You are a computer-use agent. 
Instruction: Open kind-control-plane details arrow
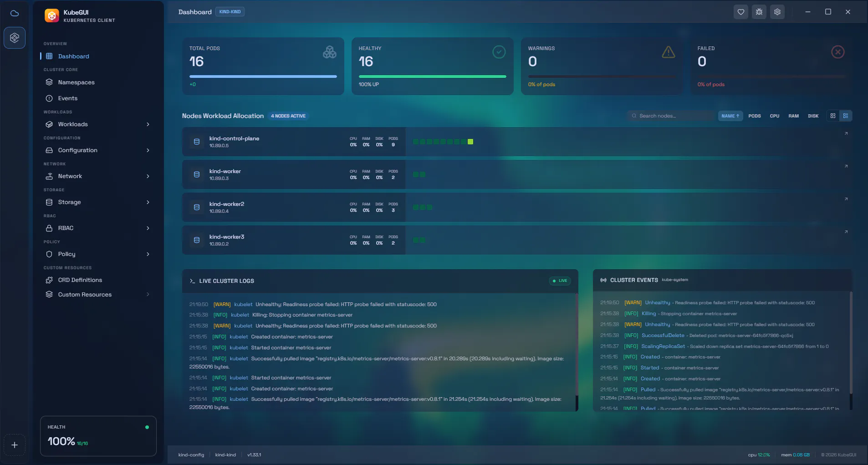846,133
